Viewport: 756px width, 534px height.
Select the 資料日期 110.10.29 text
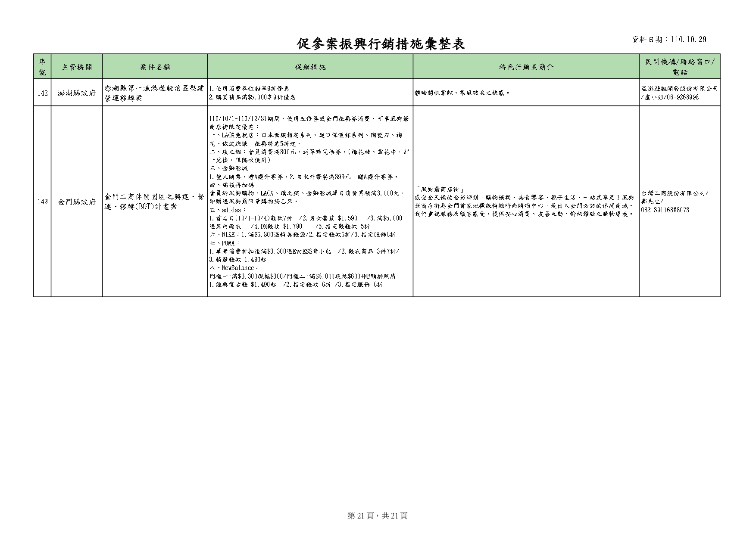tap(669, 40)
